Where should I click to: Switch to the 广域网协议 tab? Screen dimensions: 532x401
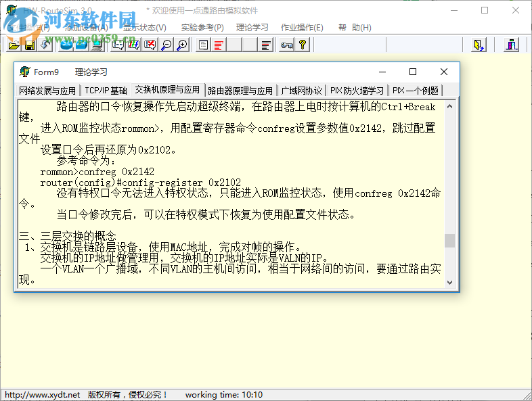coord(302,91)
